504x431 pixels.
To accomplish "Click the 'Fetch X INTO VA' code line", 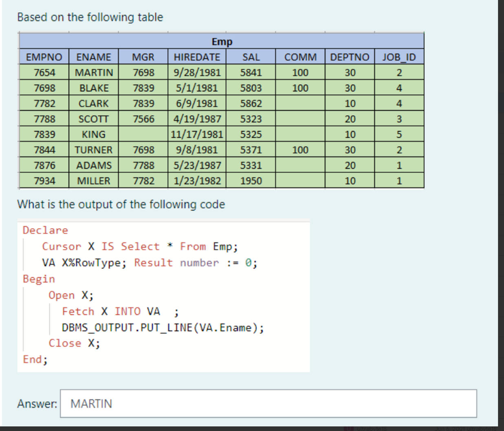I will point(120,312).
